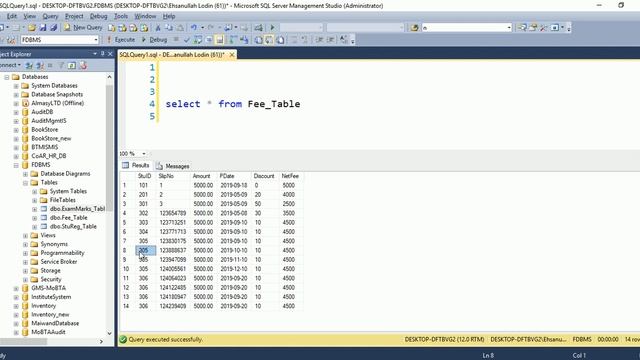Click the Parse checkmark icon
Image resolution: width=640 pixels, height=360 pixels.
(x=187, y=40)
